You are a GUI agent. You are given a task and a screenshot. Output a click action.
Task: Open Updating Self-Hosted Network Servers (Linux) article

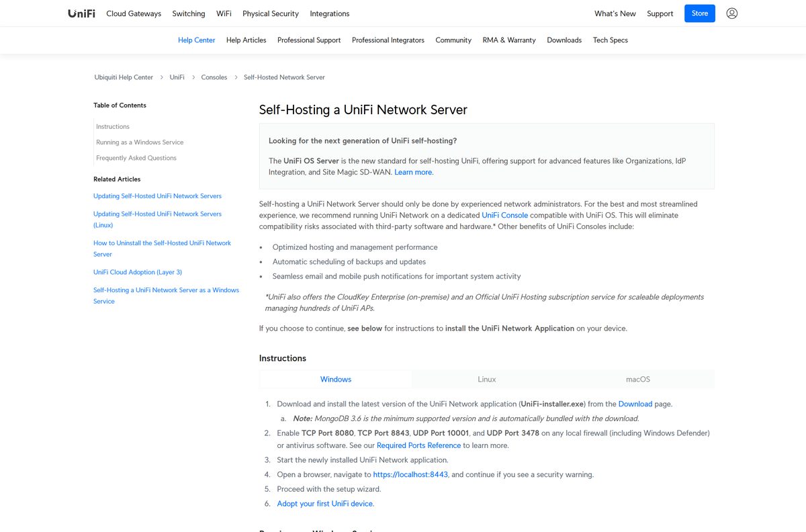click(x=157, y=220)
